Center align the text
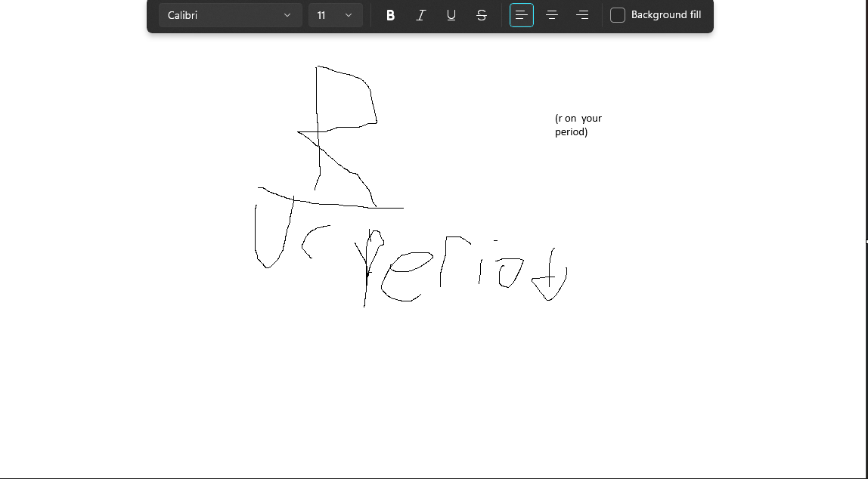The image size is (868, 479). tap(552, 15)
